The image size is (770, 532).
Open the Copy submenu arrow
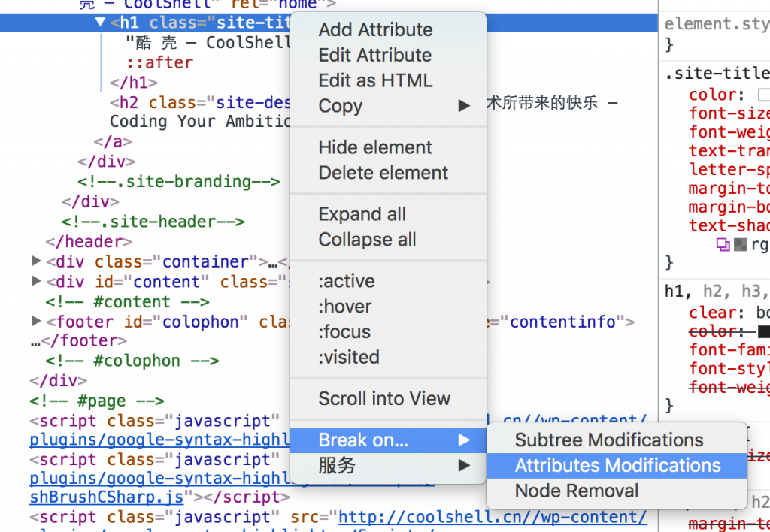point(464,106)
